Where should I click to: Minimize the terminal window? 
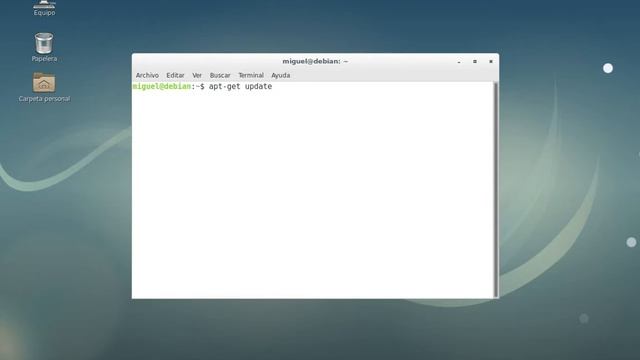click(x=459, y=62)
